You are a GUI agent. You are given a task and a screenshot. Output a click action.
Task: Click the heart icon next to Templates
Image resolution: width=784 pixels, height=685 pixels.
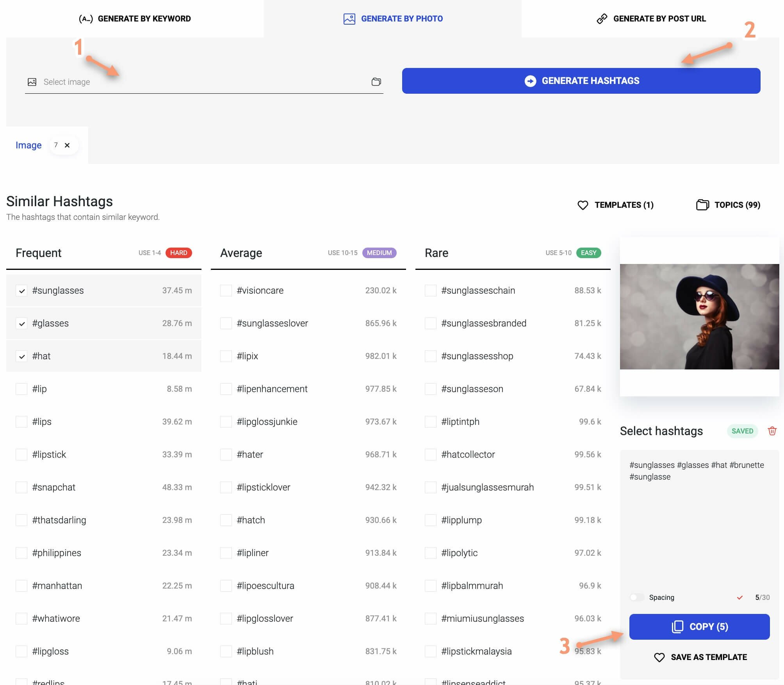click(583, 205)
